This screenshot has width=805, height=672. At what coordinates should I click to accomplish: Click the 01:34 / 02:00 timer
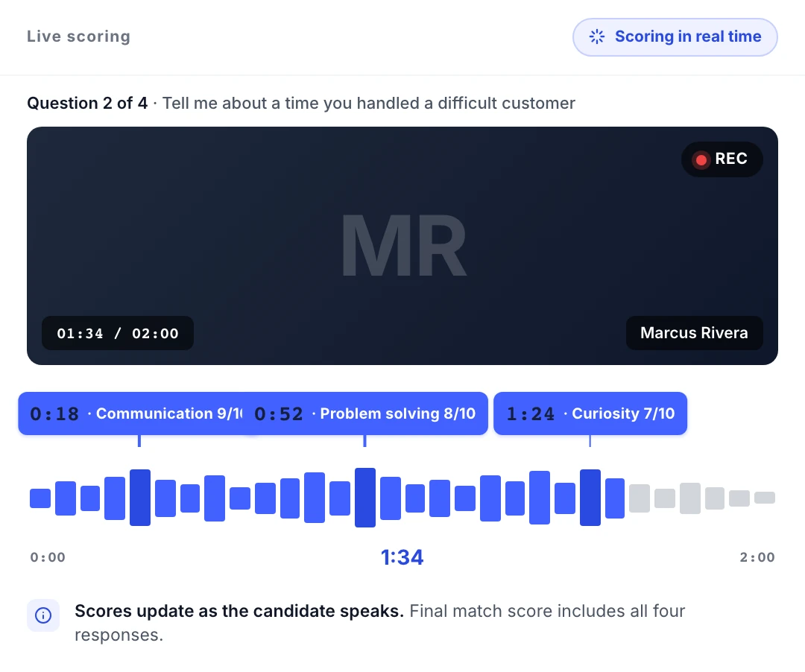(118, 334)
